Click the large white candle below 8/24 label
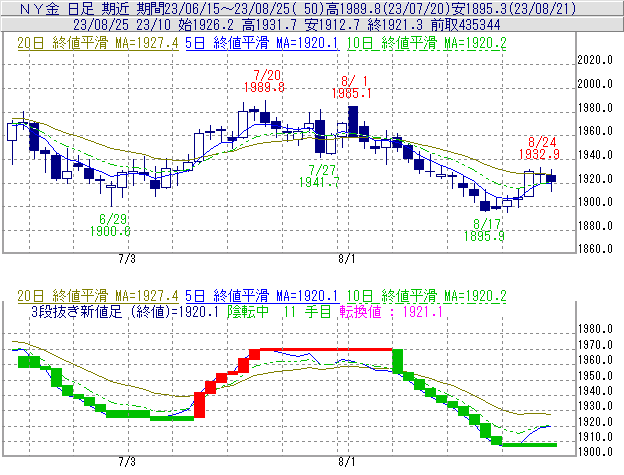Viewport: 624px width, 475px height. point(529,184)
